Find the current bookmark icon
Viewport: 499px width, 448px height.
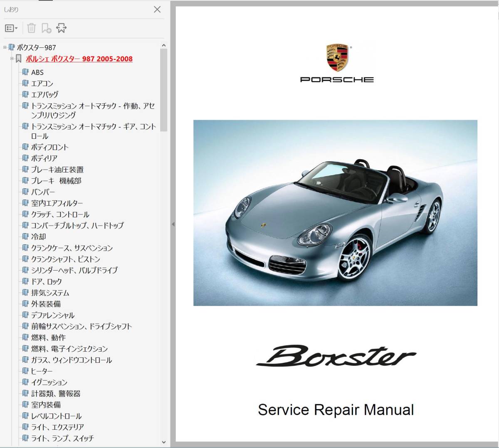tap(61, 28)
